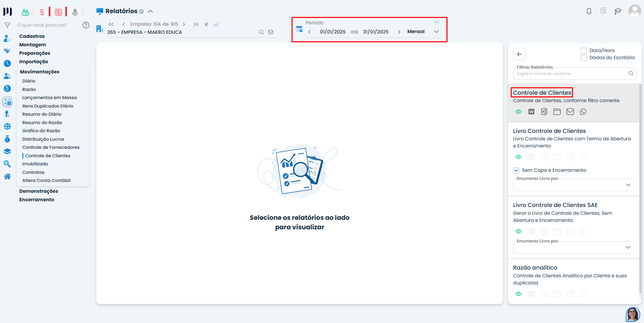Select Diário under Movimentações
This screenshot has width=644, height=323.
(x=29, y=81)
